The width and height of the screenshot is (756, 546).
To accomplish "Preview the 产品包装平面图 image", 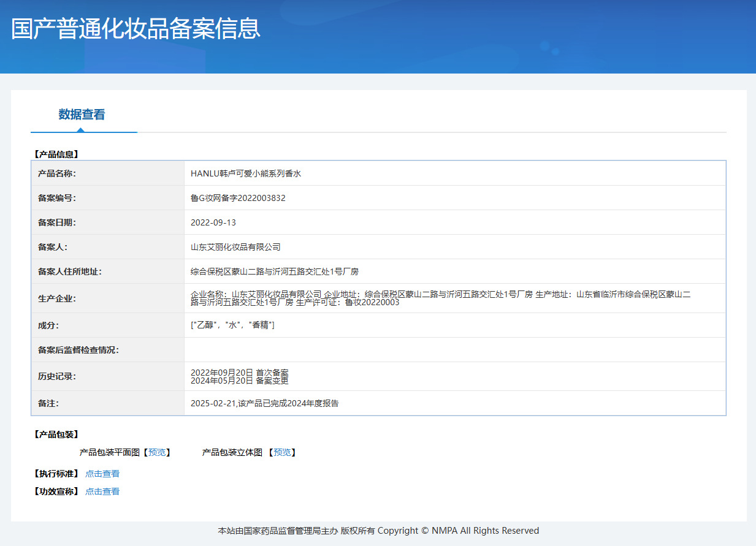I will click(156, 452).
